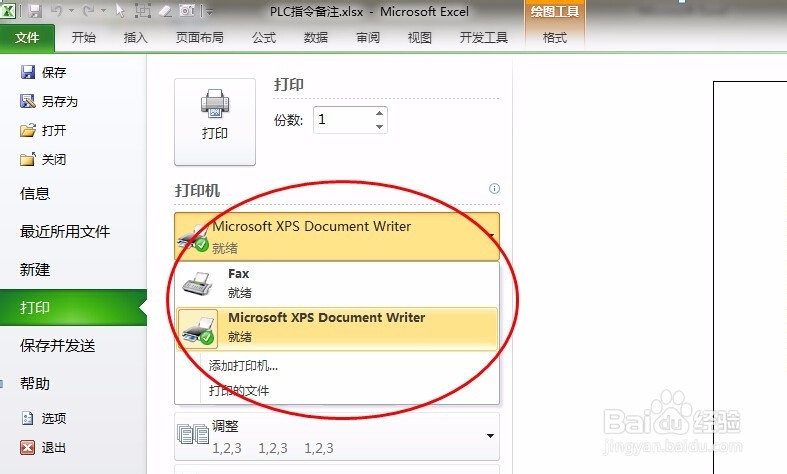Screen dimensions: 787x474
Task: Switch to the 开发工具 ribbon tab
Action: [484, 38]
